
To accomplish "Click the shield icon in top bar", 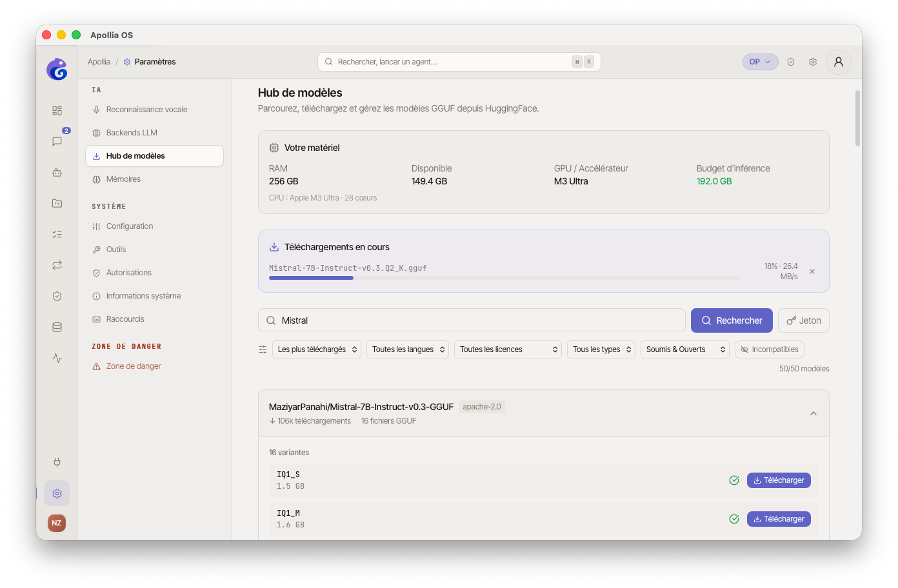I will point(791,62).
